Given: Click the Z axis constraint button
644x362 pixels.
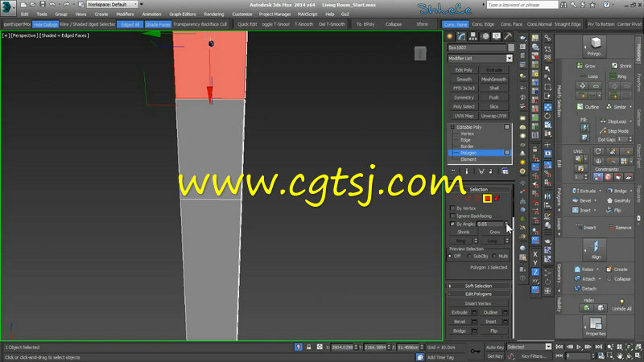Looking at the screenshot, I should pyautogui.click(x=535, y=272).
